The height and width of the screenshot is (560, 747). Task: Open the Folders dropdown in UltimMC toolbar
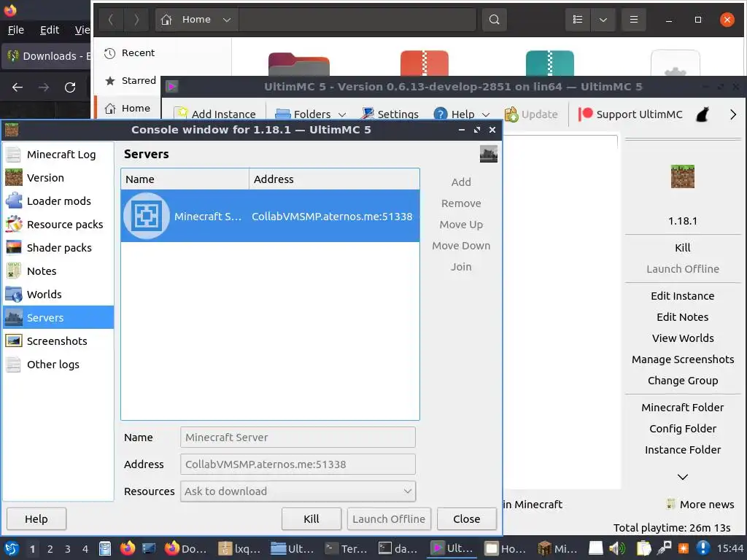pyautogui.click(x=311, y=114)
